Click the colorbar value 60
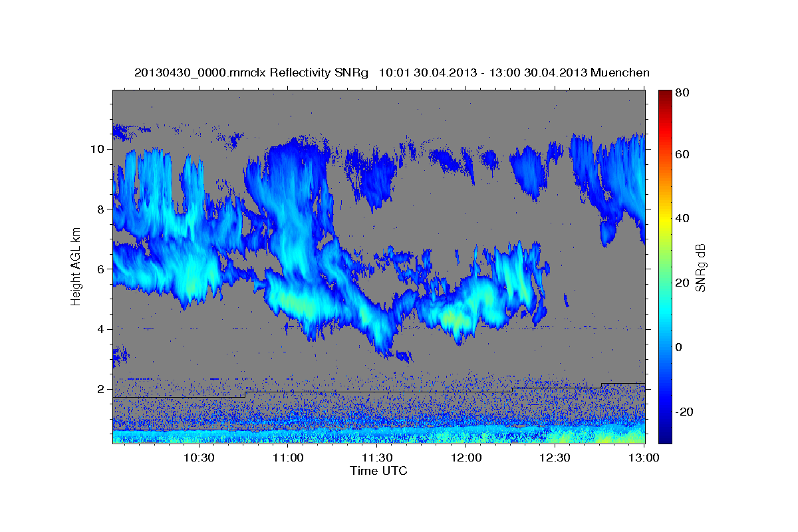The image size is (798, 532). coord(682,154)
